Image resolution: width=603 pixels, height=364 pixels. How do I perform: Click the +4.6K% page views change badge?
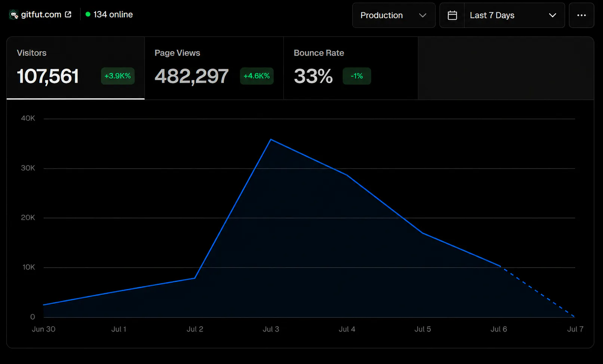257,76
